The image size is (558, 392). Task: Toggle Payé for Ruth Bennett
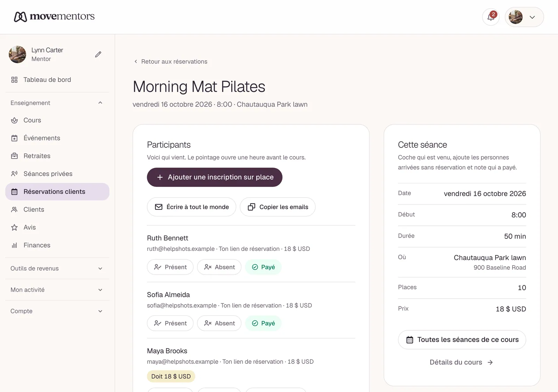(263, 267)
